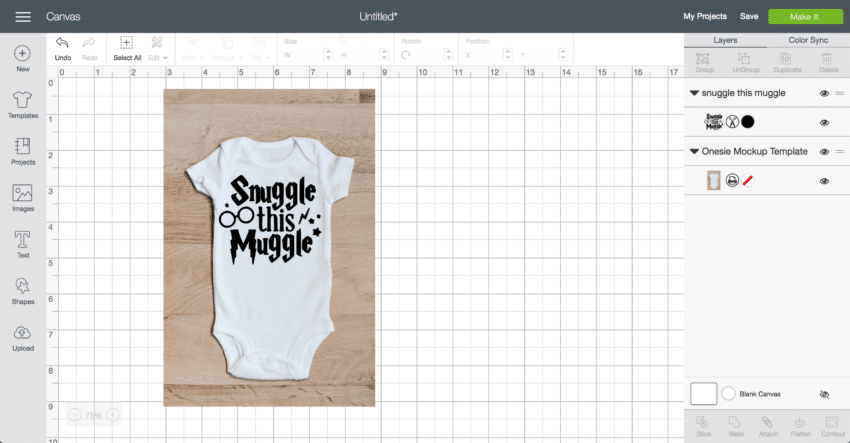Open the Shapes panel

(x=23, y=291)
